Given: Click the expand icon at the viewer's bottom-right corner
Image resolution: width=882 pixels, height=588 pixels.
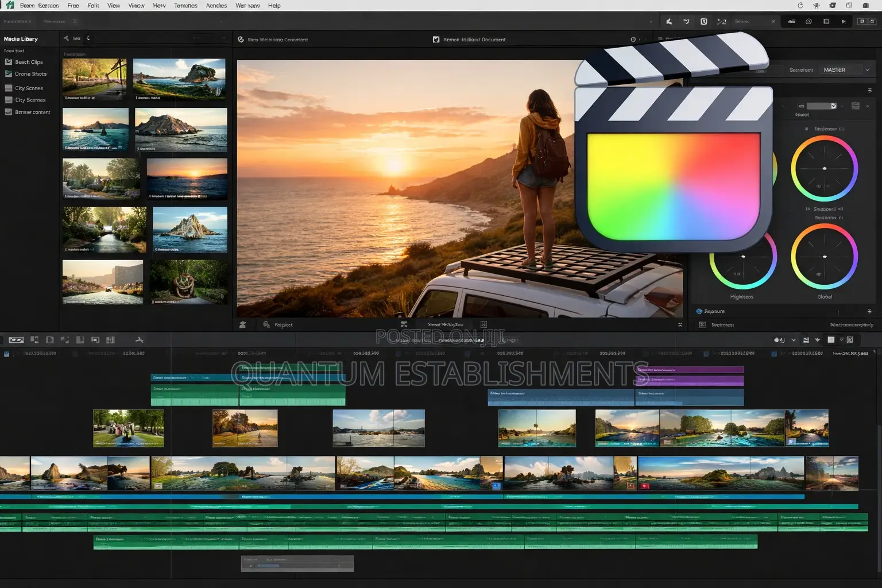Looking at the screenshot, I should coord(680,325).
